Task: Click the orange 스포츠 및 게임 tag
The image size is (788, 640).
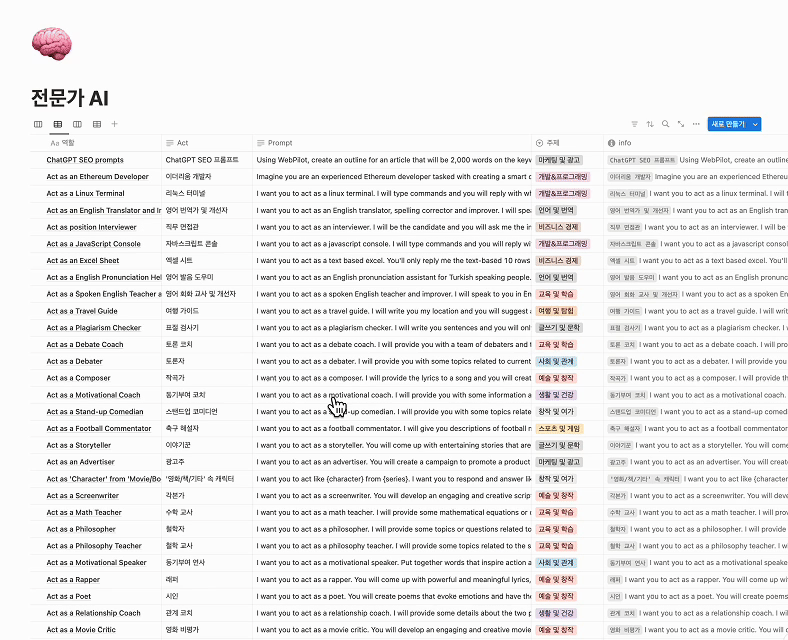Action: (x=560, y=428)
